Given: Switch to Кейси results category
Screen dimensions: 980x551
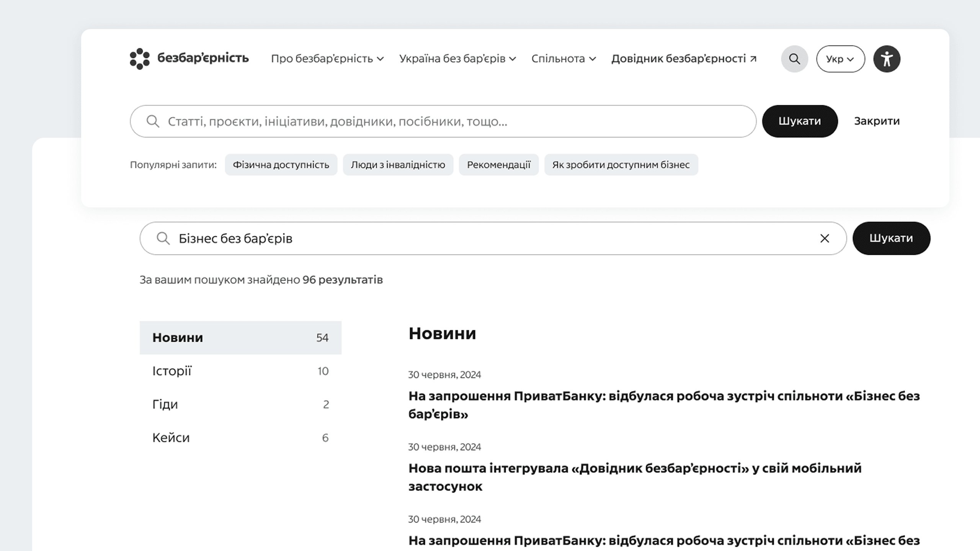Looking at the screenshot, I should pyautogui.click(x=240, y=437).
